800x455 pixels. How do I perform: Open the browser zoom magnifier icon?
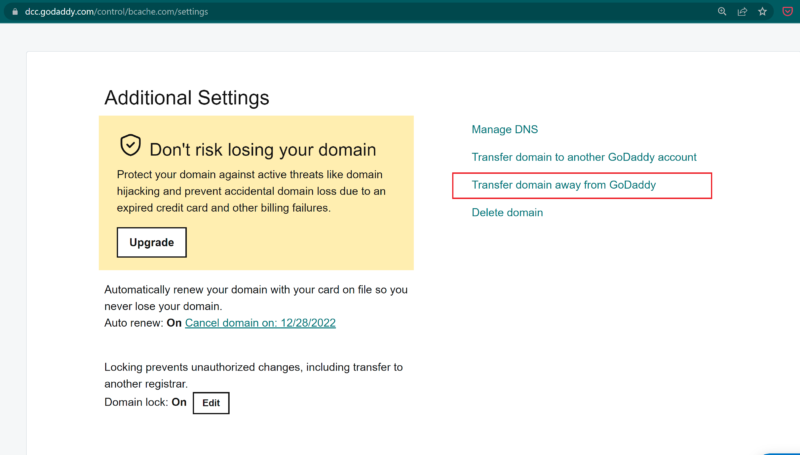[x=722, y=11]
